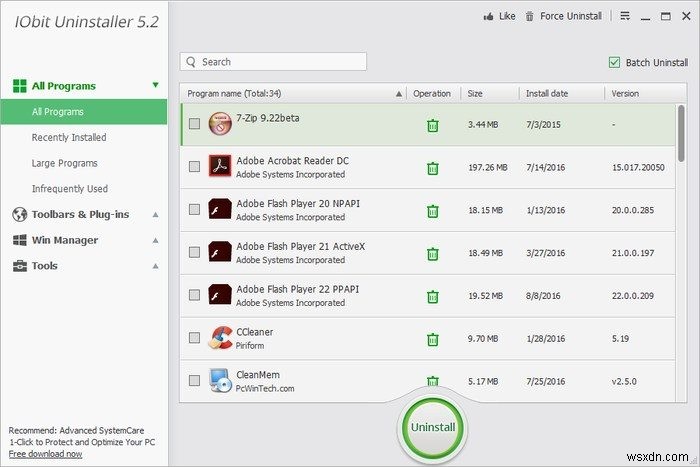Click the 197.26 MB size value
This screenshot has width=700, height=467.
coord(488,167)
